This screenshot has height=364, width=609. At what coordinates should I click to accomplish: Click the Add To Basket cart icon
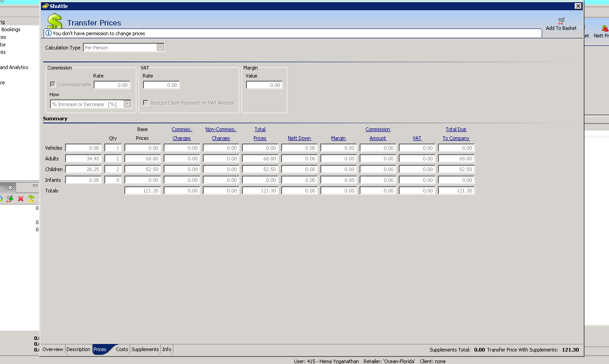click(x=561, y=20)
